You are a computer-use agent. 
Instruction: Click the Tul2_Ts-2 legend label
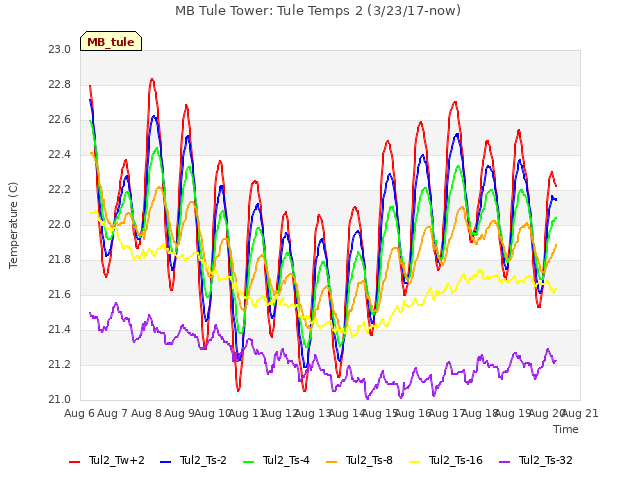(x=203, y=460)
